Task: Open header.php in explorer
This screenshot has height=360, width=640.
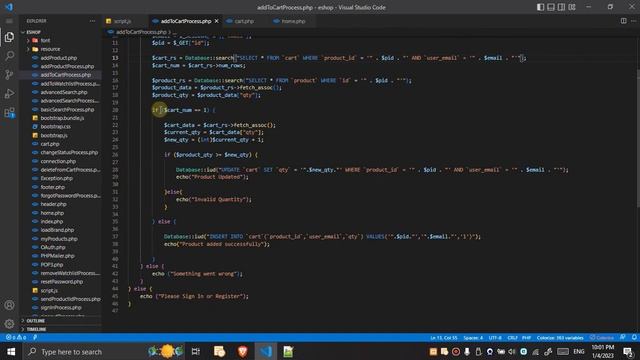Action: click(53, 204)
